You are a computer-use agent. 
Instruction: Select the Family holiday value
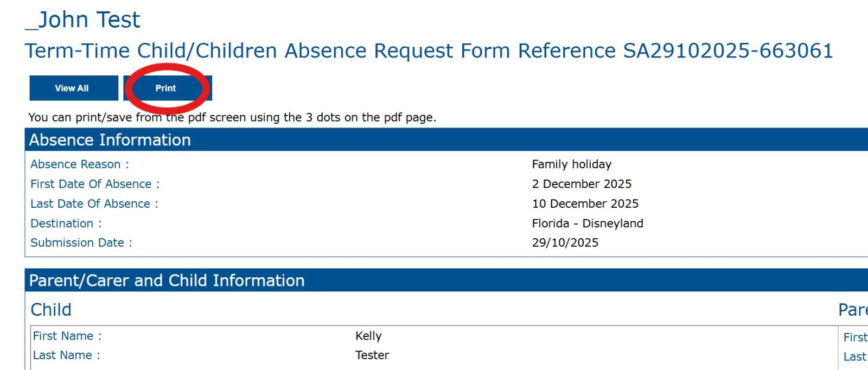[571, 164]
